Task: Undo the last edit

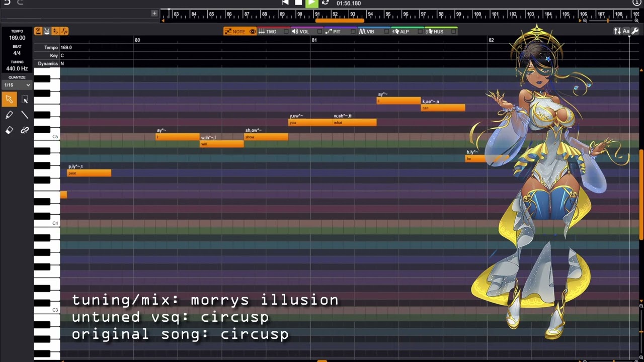Action: (7, 3)
